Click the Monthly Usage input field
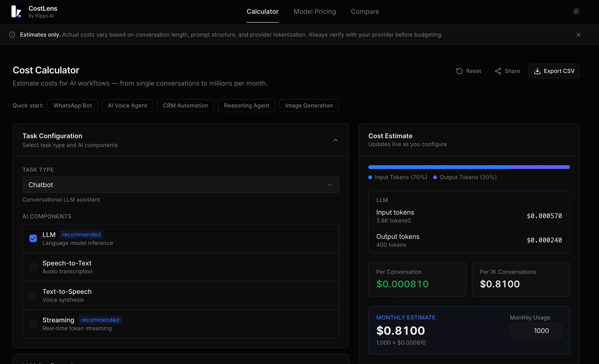This screenshot has height=364, width=599. [536, 330]
